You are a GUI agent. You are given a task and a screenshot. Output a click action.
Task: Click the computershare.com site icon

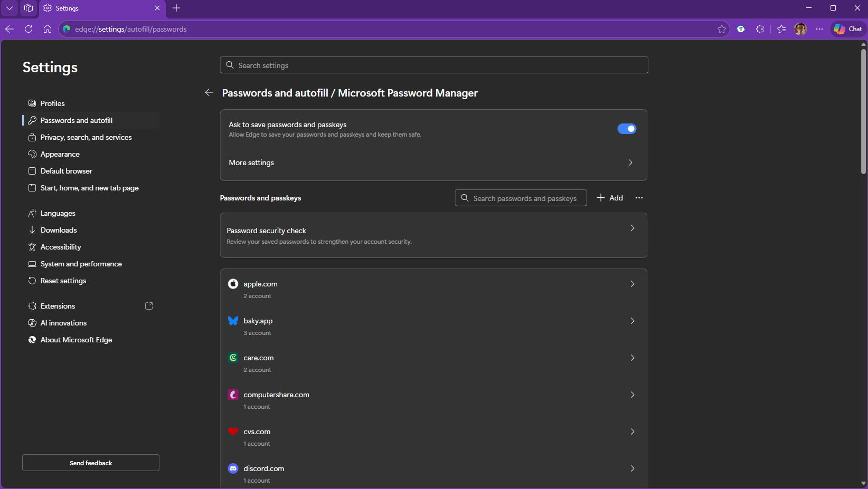(233, 395)
